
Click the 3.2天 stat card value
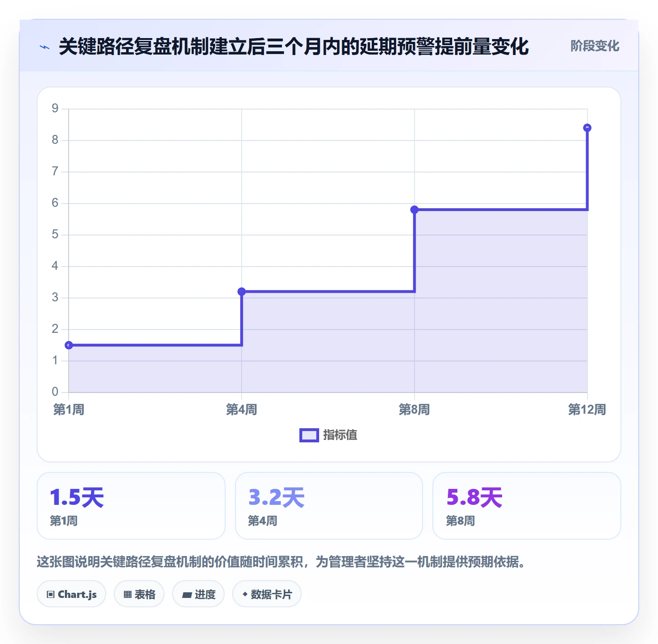click(276, 497)
